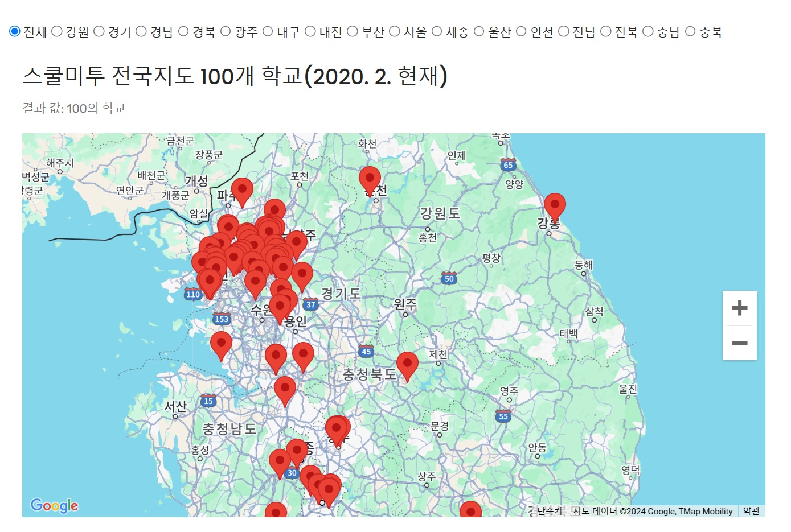Select the red pin near Chuncheon
Screen dimensions: 791x532
[x=370, y=179]
